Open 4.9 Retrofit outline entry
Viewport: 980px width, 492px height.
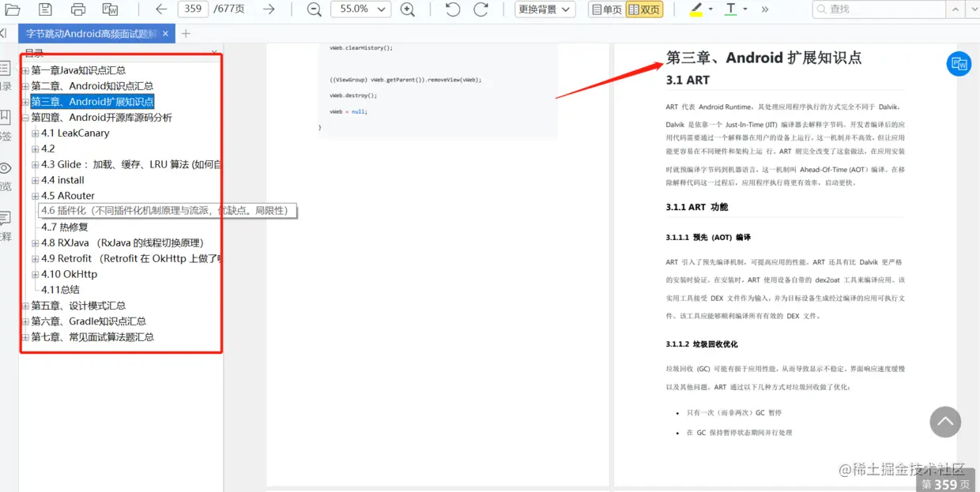(131, 258)
